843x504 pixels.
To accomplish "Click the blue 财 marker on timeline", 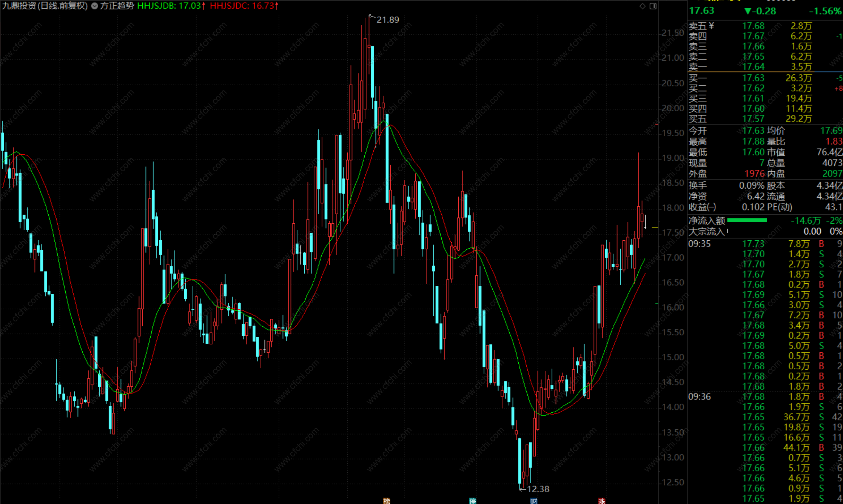I will tap(533, 501).
